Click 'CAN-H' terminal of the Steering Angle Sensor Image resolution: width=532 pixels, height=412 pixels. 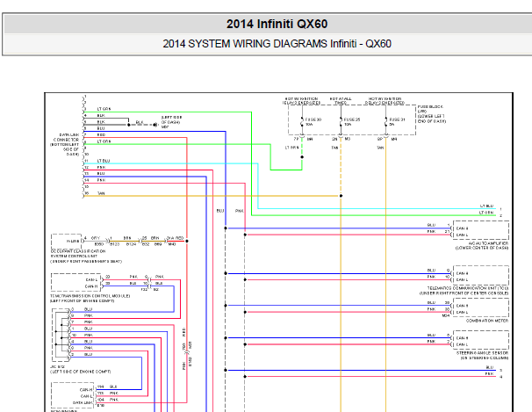[462, 338]
